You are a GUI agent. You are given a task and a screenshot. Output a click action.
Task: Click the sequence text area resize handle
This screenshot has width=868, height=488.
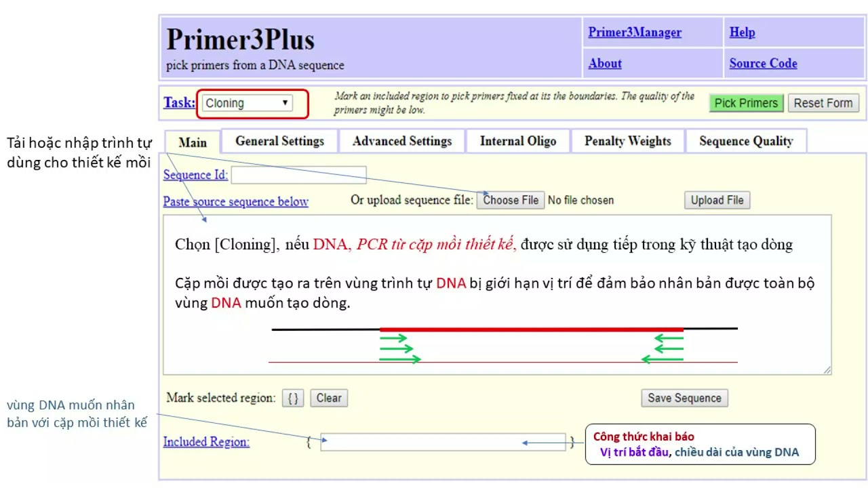click(827, 370)
